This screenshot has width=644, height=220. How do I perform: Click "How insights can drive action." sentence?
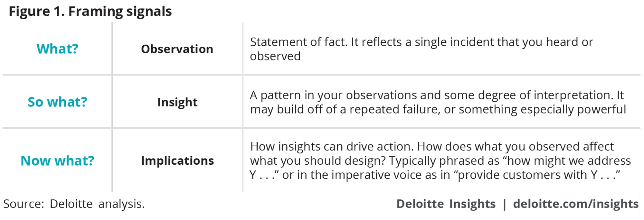(332, 147)
